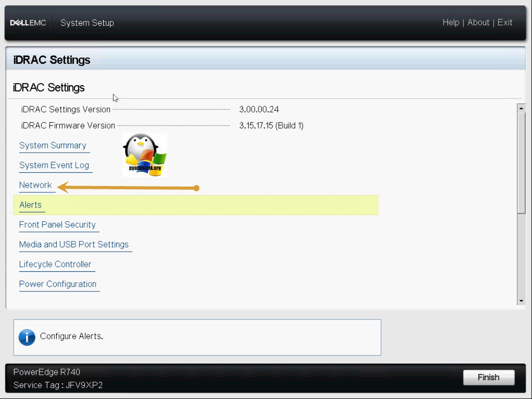Exit System Setup via Exit link
532x399 pixels.
click(x=505, y=22)
